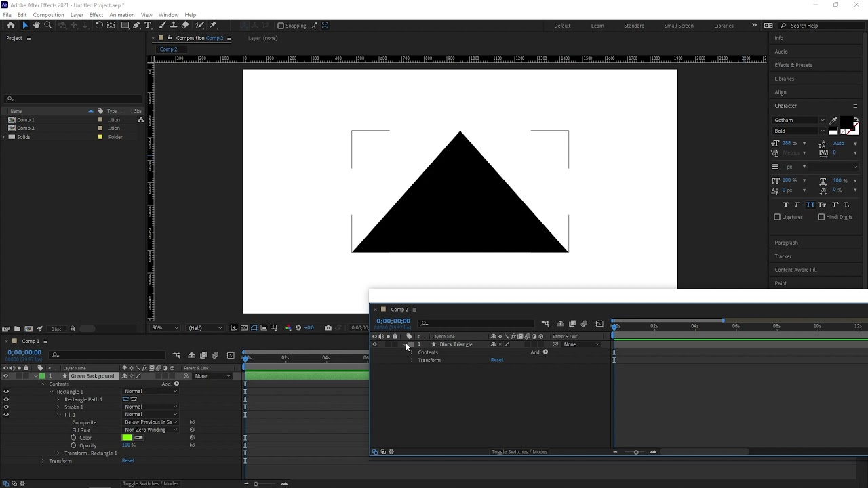The width and height of the screenshot is (868, 488).
Task: Take snapshot with camera icon in viewer
Action: [328, 328]
